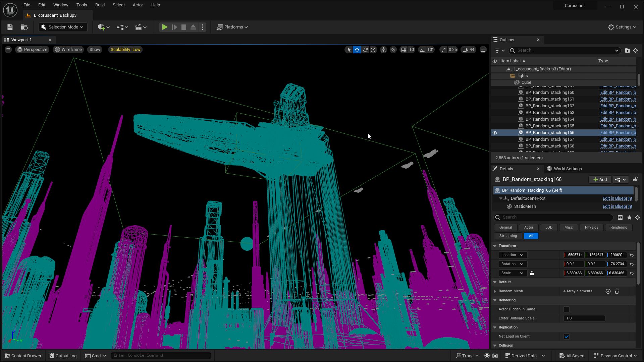This screenshot has width=644, height=362.
Task: Choose the Select objects arrow tool in viewport
Action: (x=349, y=50)
